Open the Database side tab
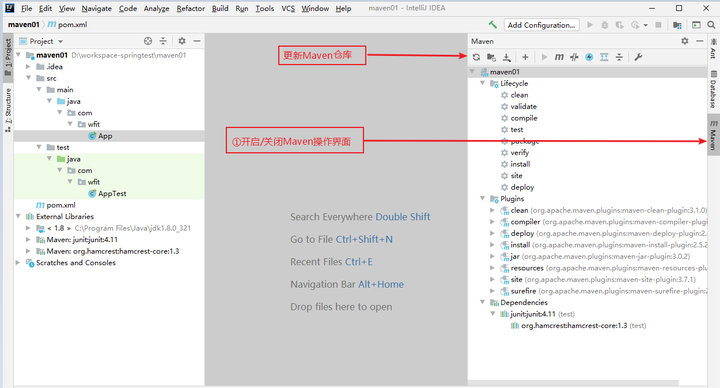 [713, 90]
